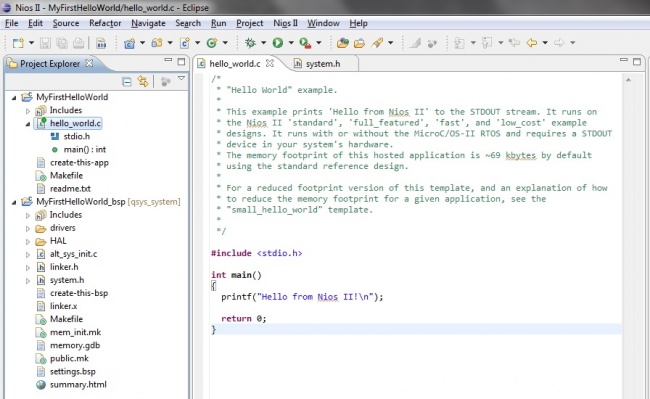Click the Previous Annotation icon

487,43
